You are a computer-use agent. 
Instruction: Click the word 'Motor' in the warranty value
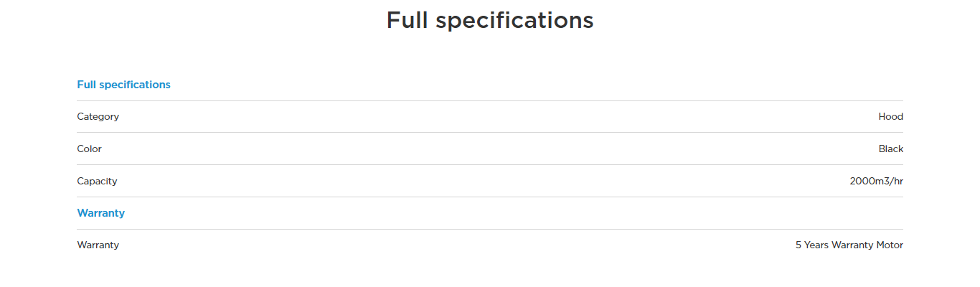pyautogui.click(x=890, y=245)
